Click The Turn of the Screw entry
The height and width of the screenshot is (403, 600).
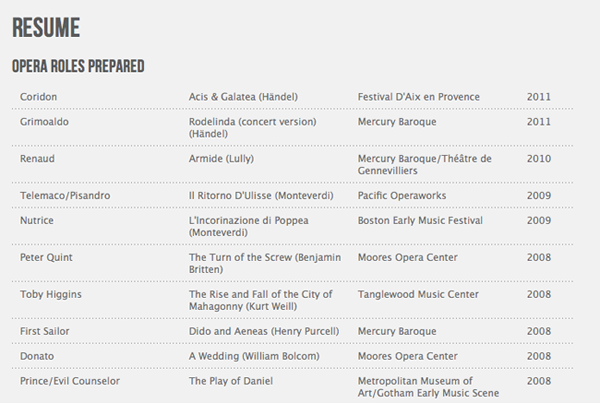(x=265, y=263)
